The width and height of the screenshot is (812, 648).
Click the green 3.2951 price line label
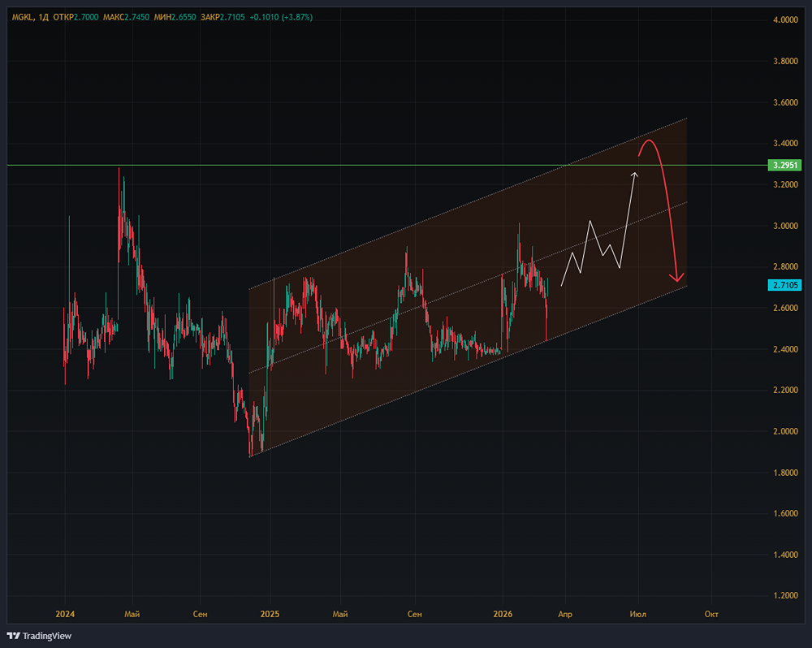point(785,165)
